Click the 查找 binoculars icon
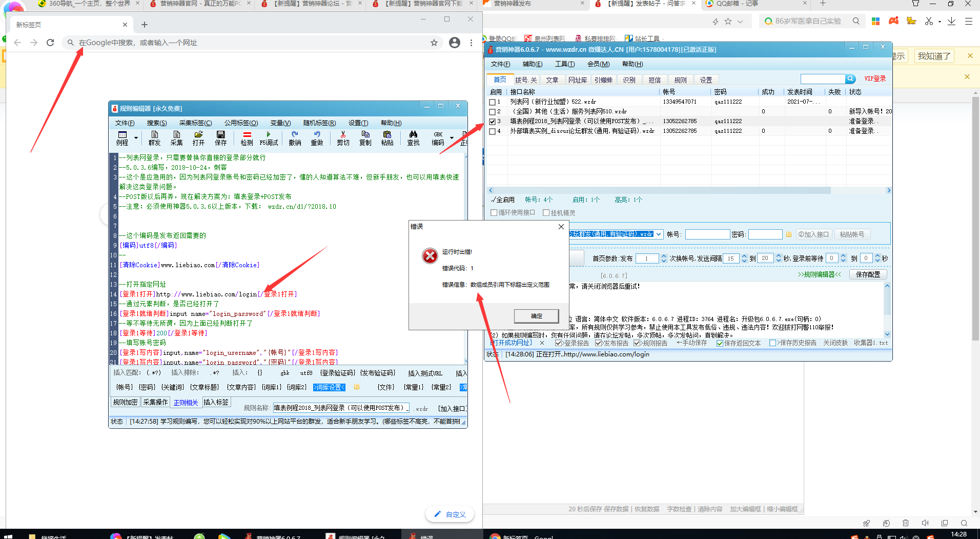The width and height of the screenshot is (980, 539). (413, 138)
